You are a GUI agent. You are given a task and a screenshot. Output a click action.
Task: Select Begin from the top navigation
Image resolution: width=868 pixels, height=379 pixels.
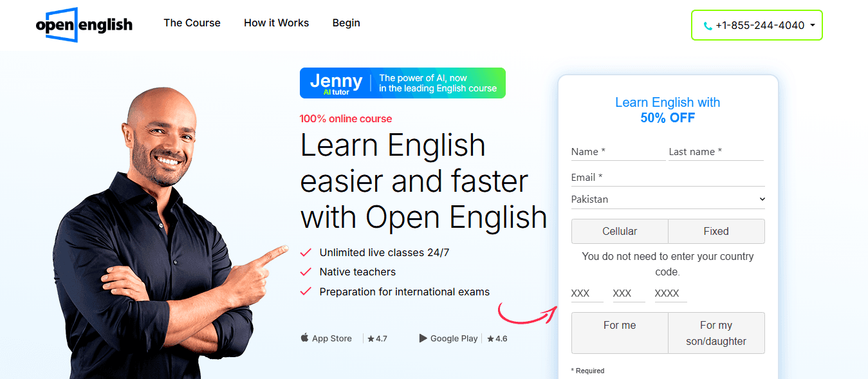(x=346, y=23)
